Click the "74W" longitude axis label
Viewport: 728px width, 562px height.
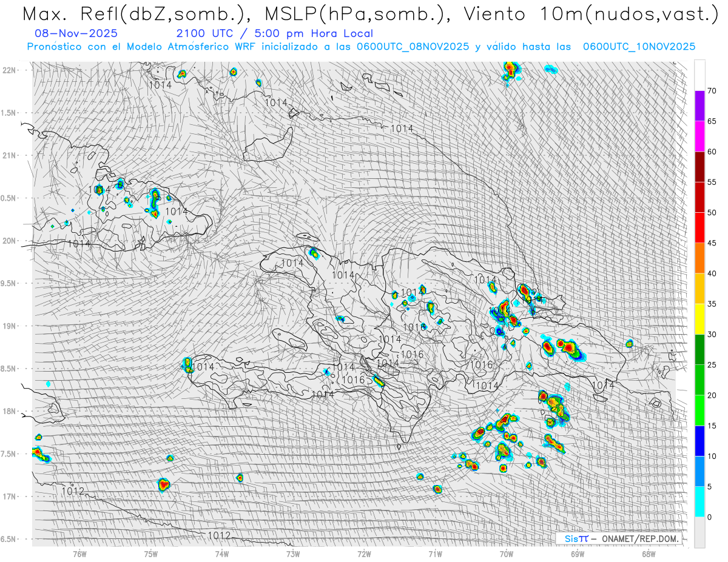(222, 554)
